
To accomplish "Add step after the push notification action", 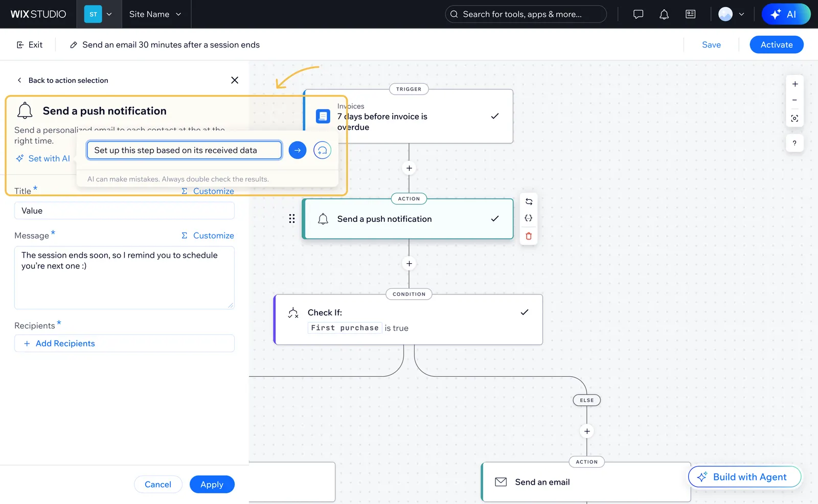I will click(409, 264).
